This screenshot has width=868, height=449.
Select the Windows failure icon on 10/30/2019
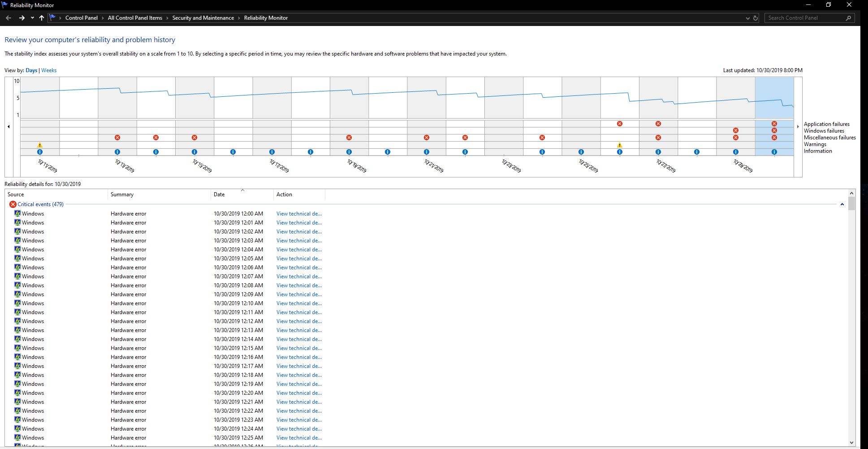point(774,130)
